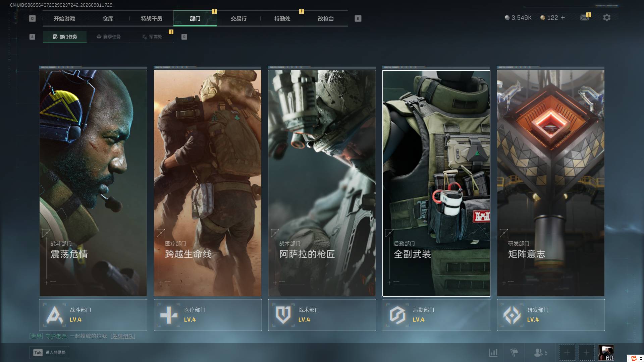Select the 全副武装 mission card
The image size is (644, 362).
436,183
